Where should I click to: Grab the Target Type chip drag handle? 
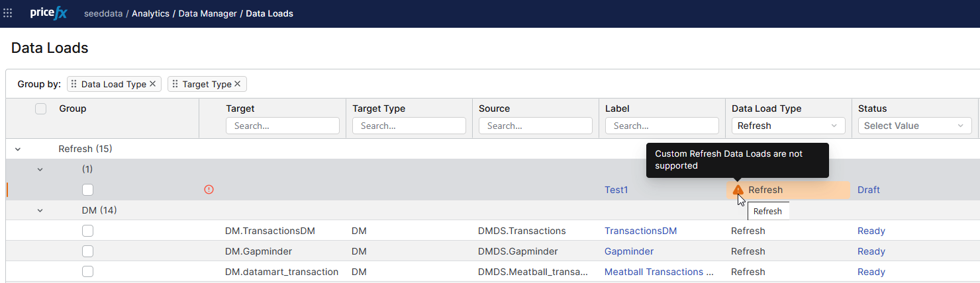(175, 84)
